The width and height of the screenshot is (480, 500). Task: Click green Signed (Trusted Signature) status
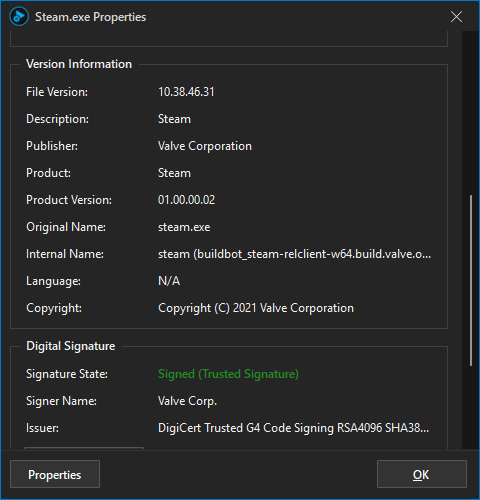(x=228, y=374)
